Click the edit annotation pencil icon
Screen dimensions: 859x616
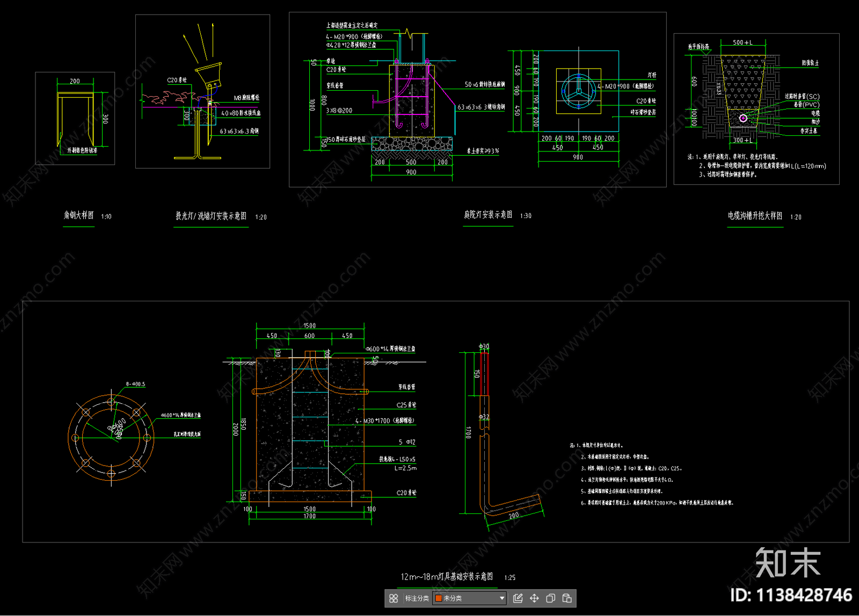coord(518,598)
